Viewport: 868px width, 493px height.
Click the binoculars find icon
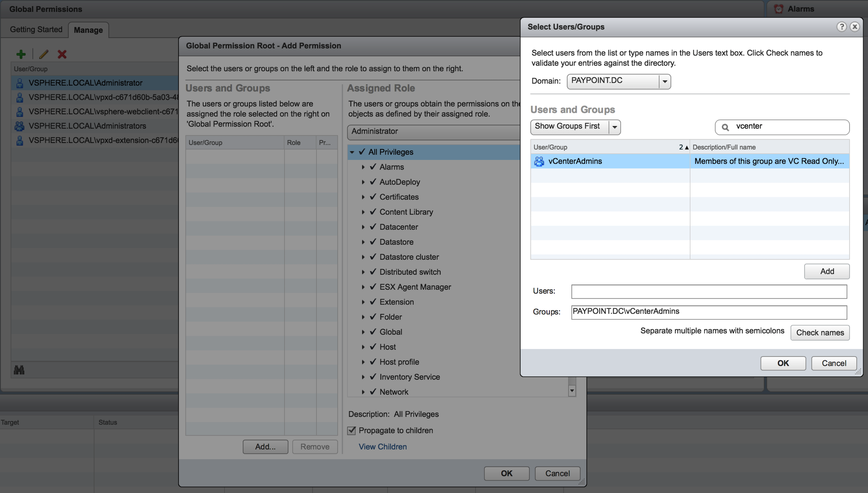(x=19, y=370)
